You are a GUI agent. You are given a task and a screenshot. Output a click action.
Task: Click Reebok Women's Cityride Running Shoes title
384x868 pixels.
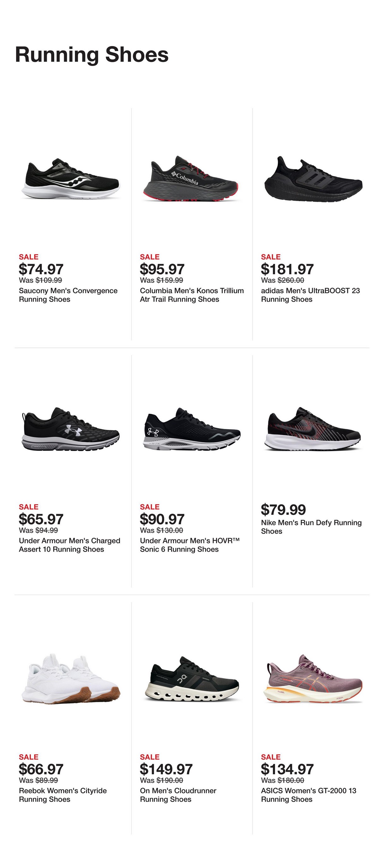pos(63,795)
